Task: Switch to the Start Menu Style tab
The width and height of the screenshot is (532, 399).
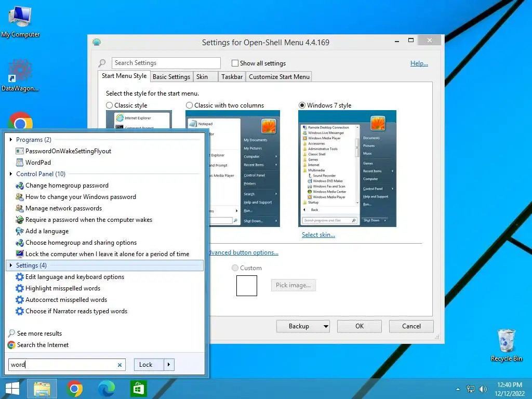Action: click(124, 76)
